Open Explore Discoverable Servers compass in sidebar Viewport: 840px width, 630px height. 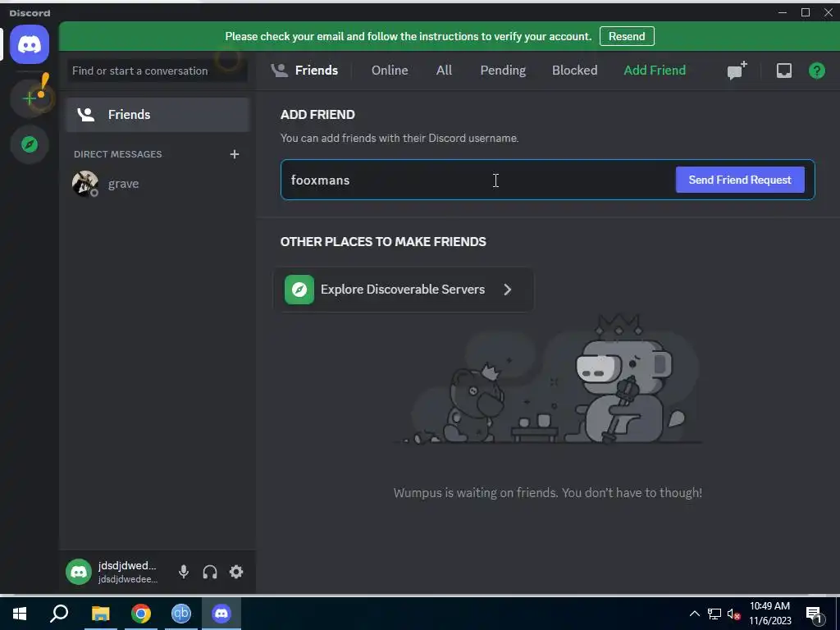[30, 144]
